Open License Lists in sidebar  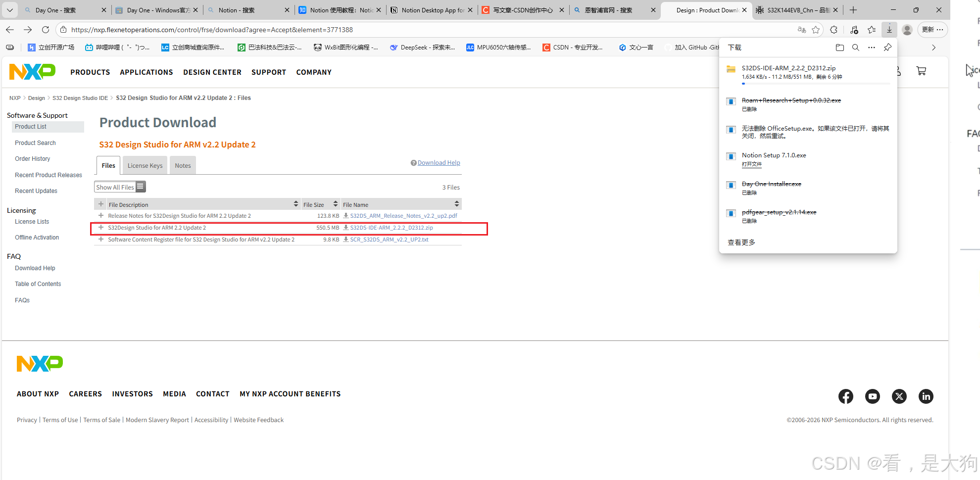(x=32, y=222)
